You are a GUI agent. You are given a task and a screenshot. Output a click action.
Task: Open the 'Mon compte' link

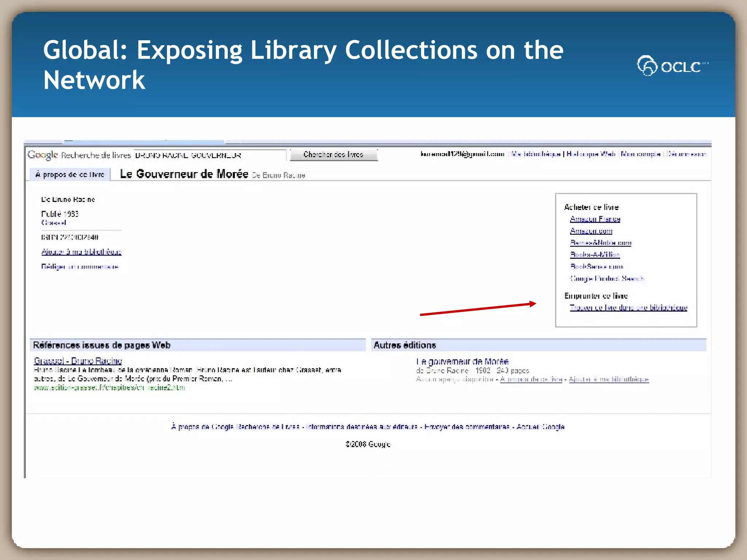[640, 154]
